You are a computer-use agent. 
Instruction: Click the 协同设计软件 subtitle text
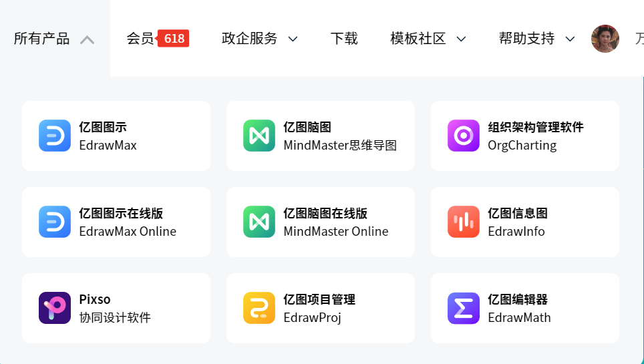click(115, 317)
